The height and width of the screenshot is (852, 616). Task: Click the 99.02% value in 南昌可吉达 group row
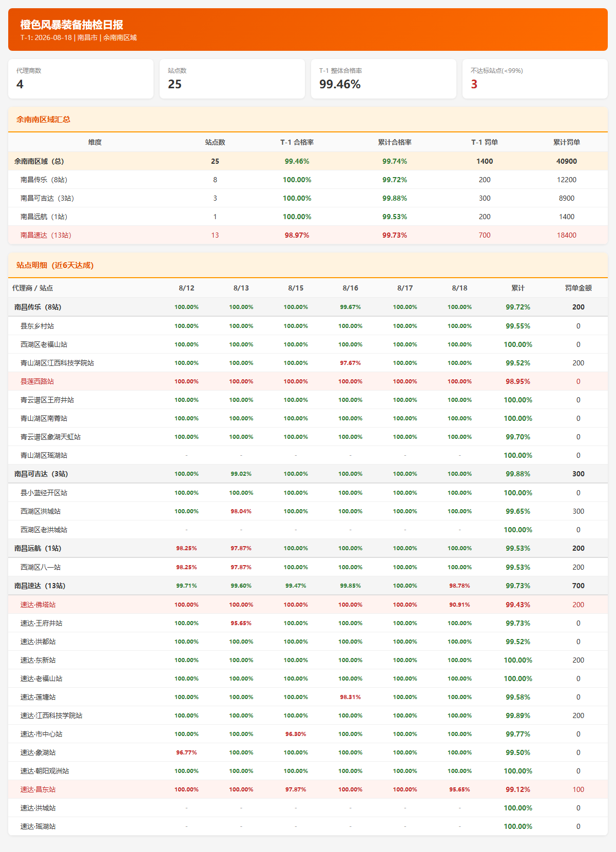[241, 474]
